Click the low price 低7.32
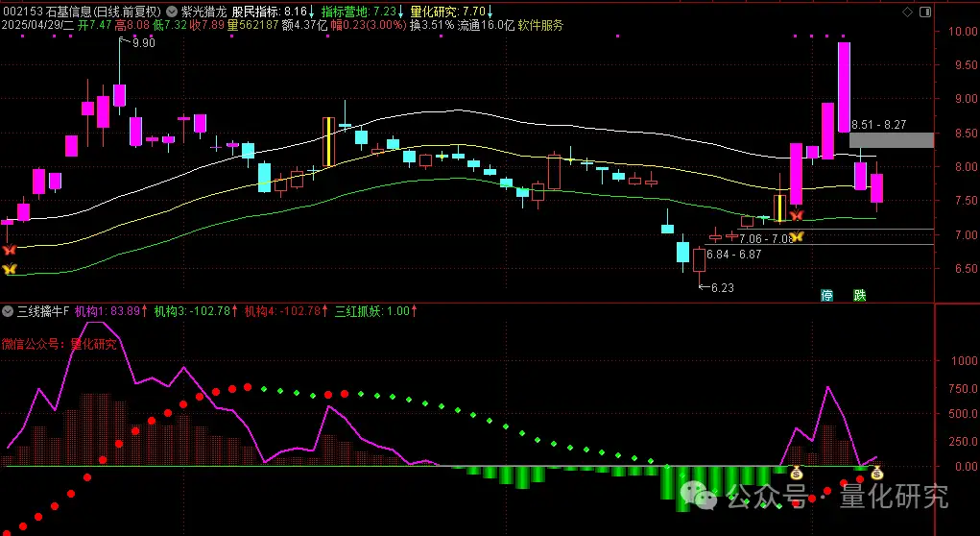Image resolution: width=980 pixels, height=536 pixels. [x=169, y=25]
